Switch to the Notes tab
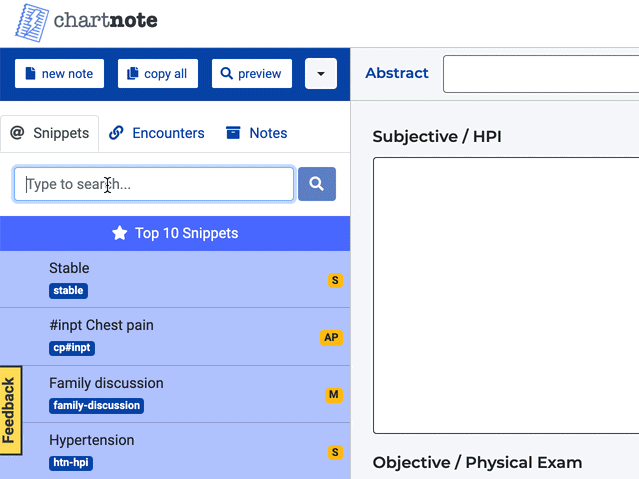The height and width of the screenshot is (479, 639). [x=257, y=133]
